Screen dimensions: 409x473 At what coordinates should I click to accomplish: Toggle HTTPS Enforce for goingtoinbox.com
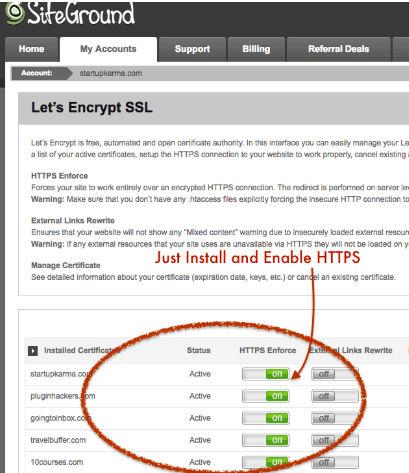pos(266,418)
